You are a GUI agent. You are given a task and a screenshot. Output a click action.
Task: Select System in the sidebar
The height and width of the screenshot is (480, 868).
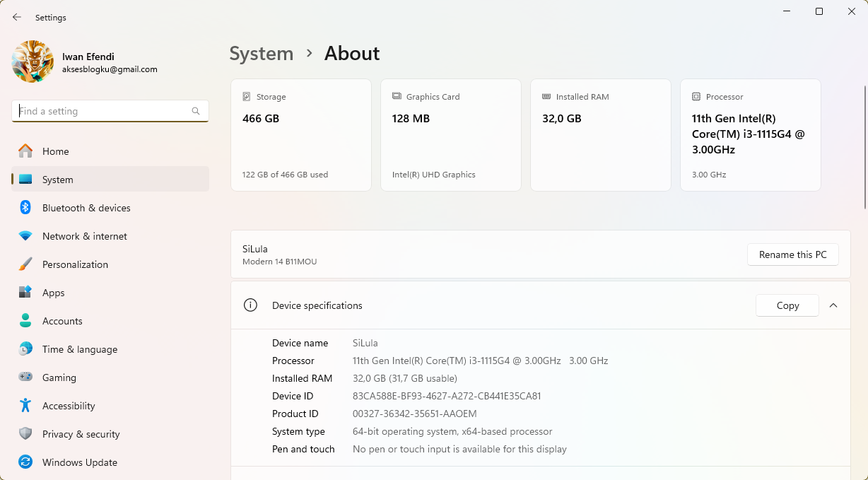click(110, 180)
